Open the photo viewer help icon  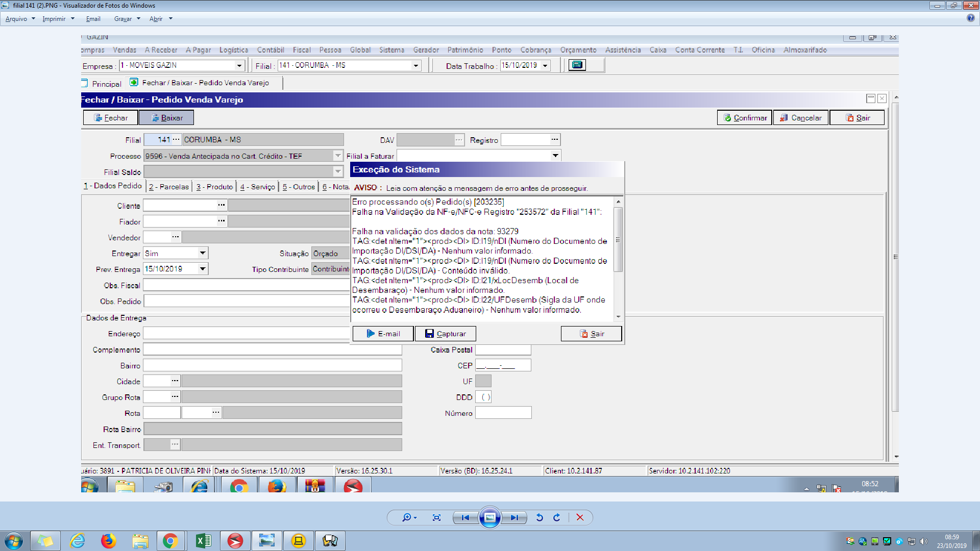(970, 18)
